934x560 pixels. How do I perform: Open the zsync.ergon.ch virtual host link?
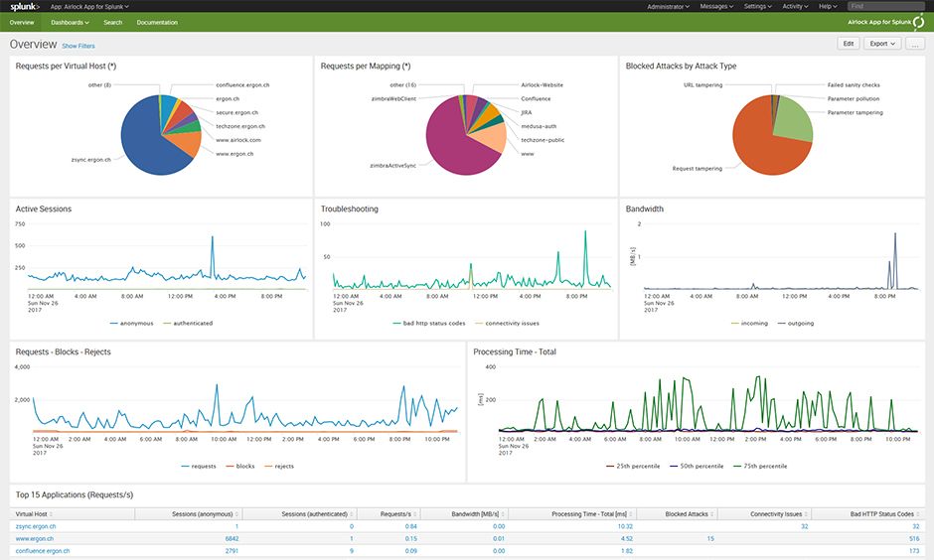[x=36, y=526]
